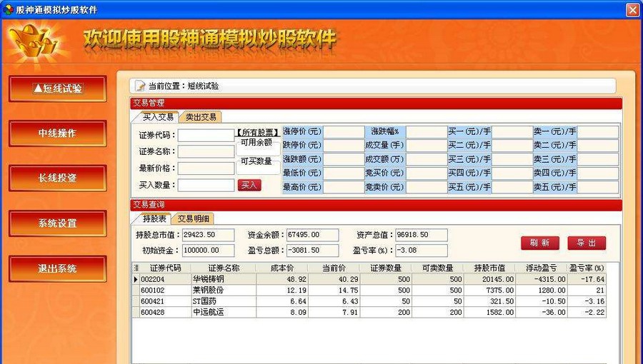Open the 长线投资 sidebar section
The height and width of the screenshot is (364, 643).
(x=58, y=178)
